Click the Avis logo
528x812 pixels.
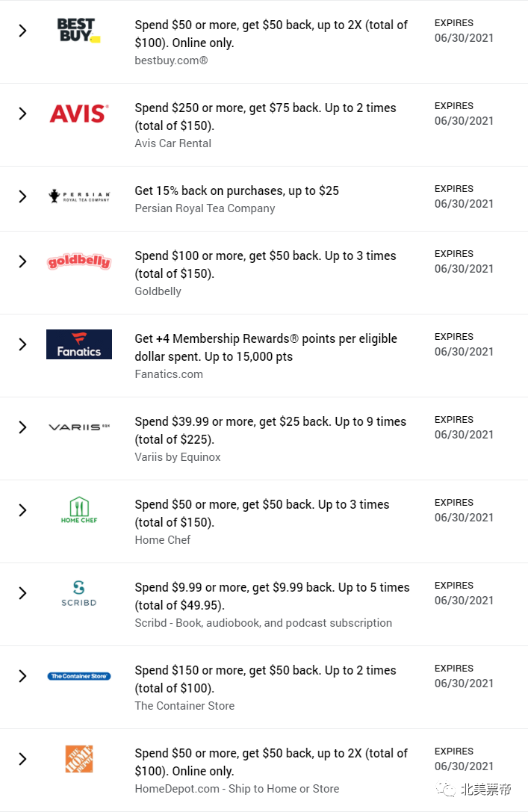[78, 114]
